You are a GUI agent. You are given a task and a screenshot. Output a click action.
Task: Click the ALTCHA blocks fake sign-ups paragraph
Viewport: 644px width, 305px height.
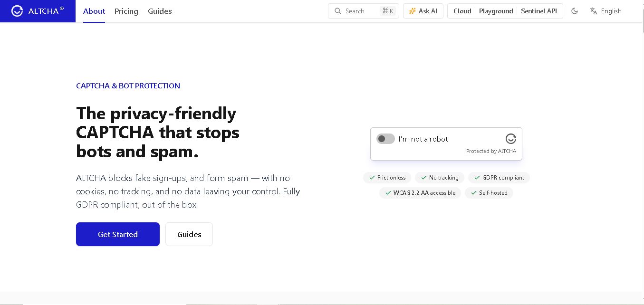188,191
